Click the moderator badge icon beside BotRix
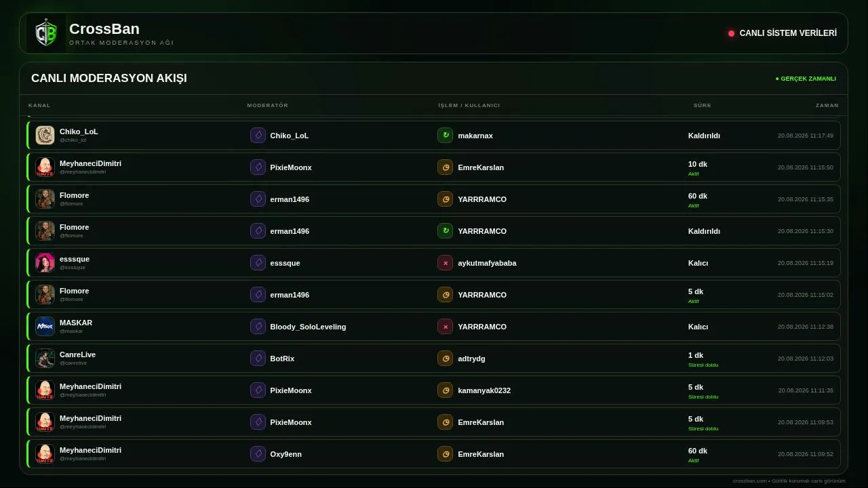The image size is (868, 488). click(258, 359)
